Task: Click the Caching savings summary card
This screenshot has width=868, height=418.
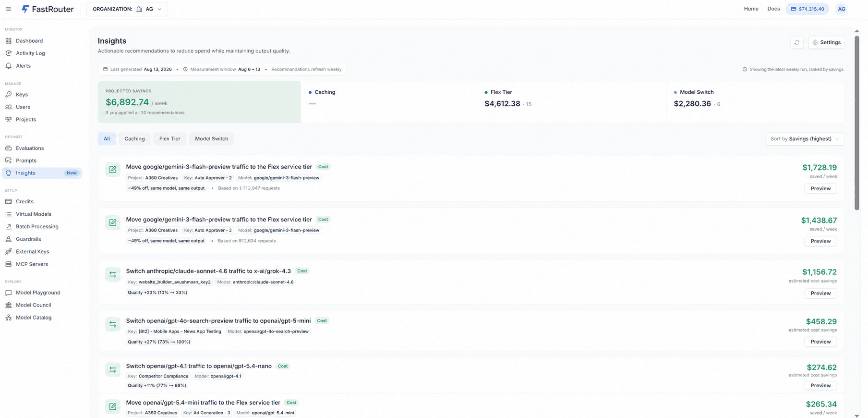Action: (389, 102)
